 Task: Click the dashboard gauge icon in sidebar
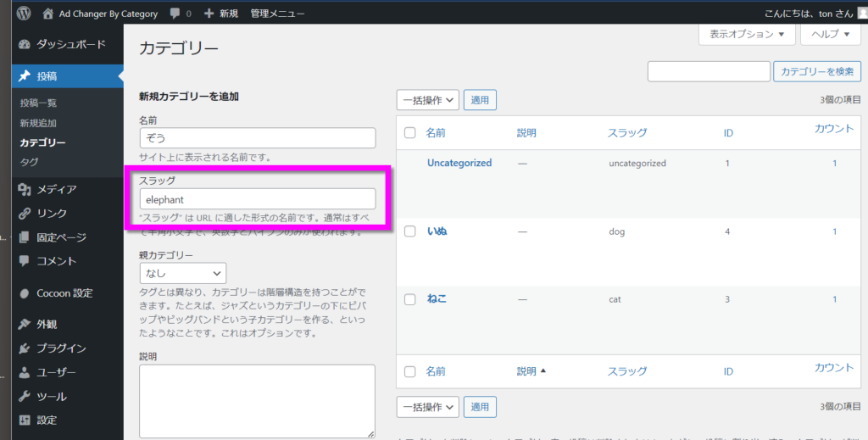[25, 44]
